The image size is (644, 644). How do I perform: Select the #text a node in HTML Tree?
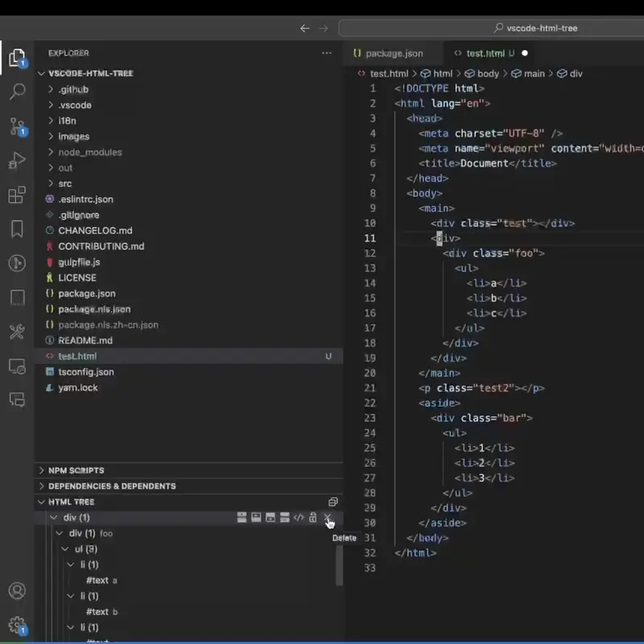(x=188, y=580)
